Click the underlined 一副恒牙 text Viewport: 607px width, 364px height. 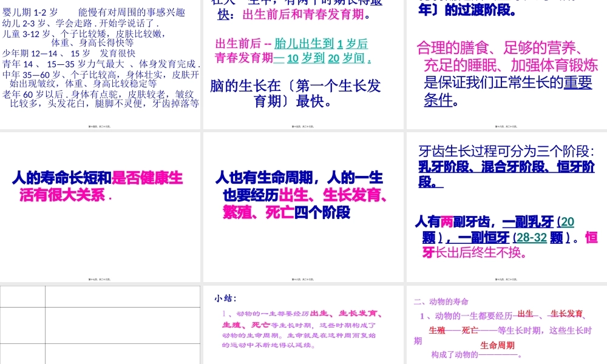pos(484,237)
